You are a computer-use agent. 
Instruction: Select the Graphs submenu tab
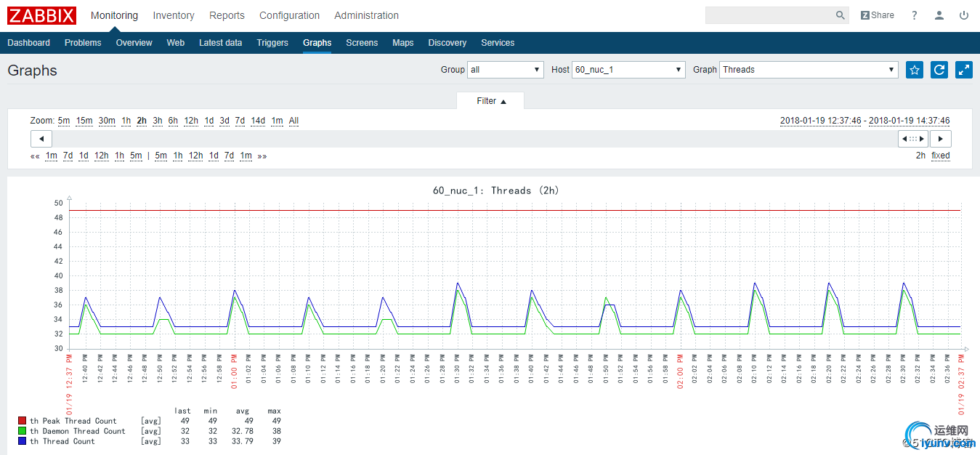317,43
